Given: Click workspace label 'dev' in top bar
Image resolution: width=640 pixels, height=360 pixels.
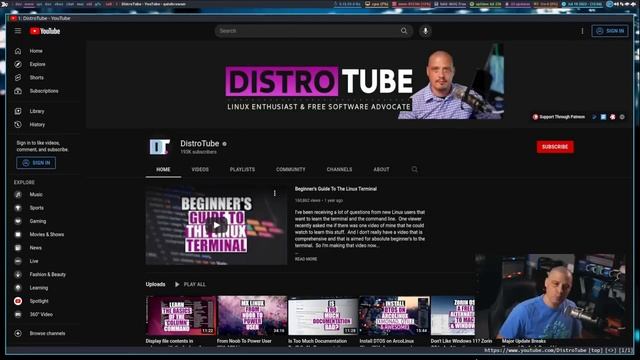Looking at the screenshot, I should click(x=18, y=4).
